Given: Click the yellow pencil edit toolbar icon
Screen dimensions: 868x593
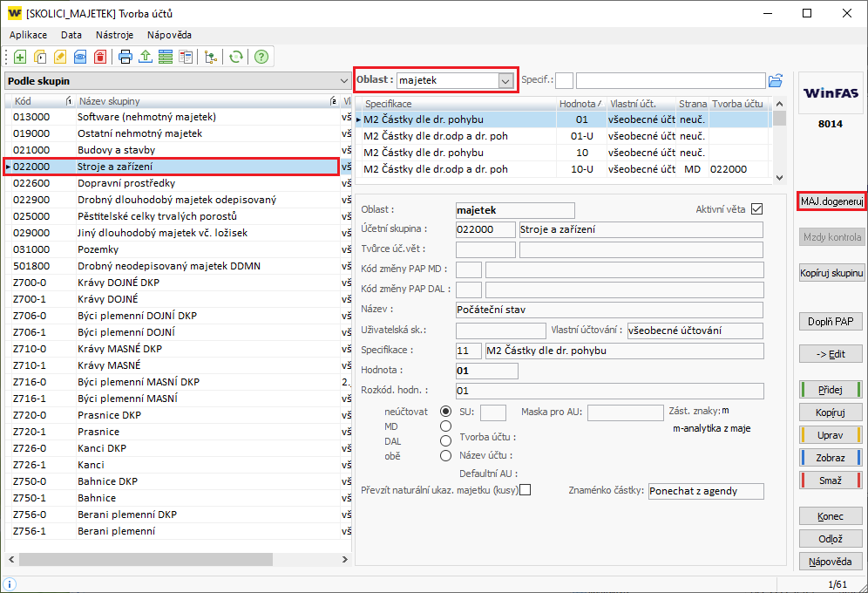Looking at the screenshot, I should 60,57.
